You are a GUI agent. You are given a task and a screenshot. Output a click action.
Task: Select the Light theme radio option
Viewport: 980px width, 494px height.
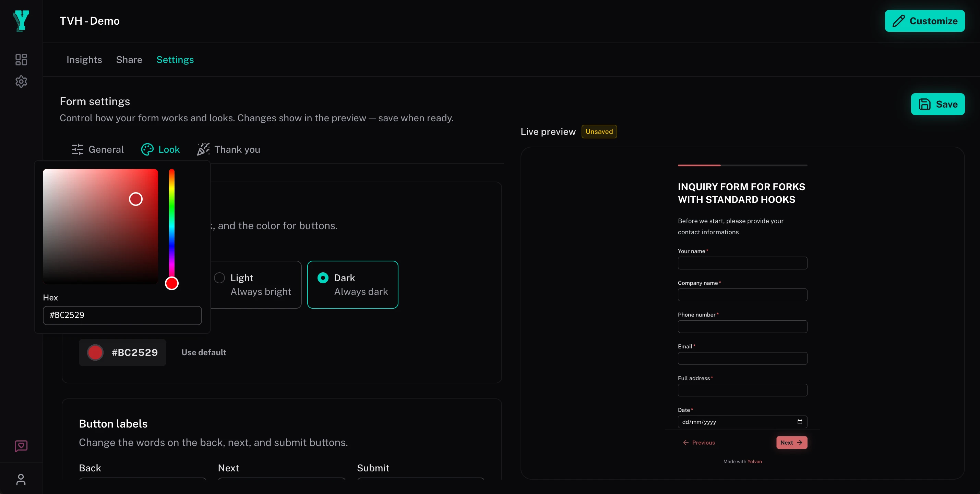coord(256,285)
